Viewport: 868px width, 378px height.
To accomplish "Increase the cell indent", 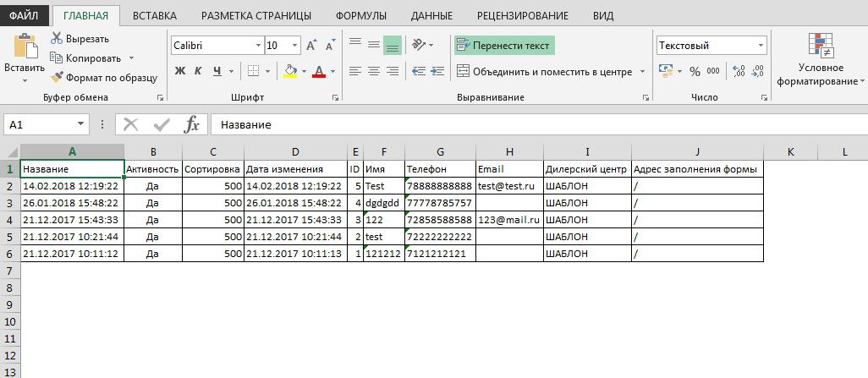I will tap(437, 71).
